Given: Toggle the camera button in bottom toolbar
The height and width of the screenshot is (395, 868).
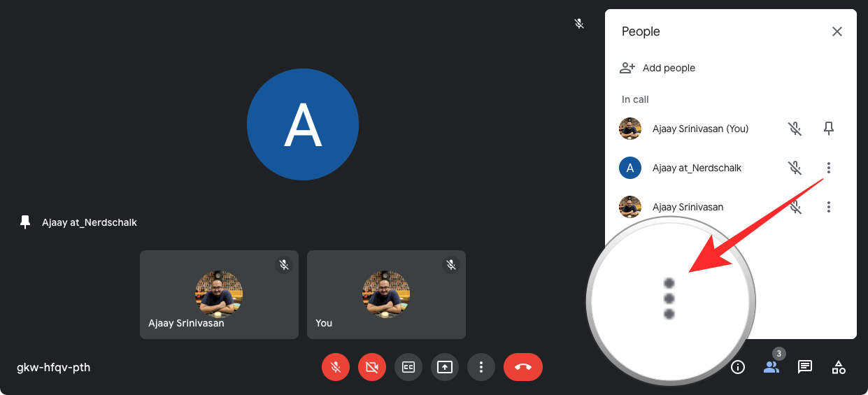Looking at the screenshot, I should (x=372, y=367).
